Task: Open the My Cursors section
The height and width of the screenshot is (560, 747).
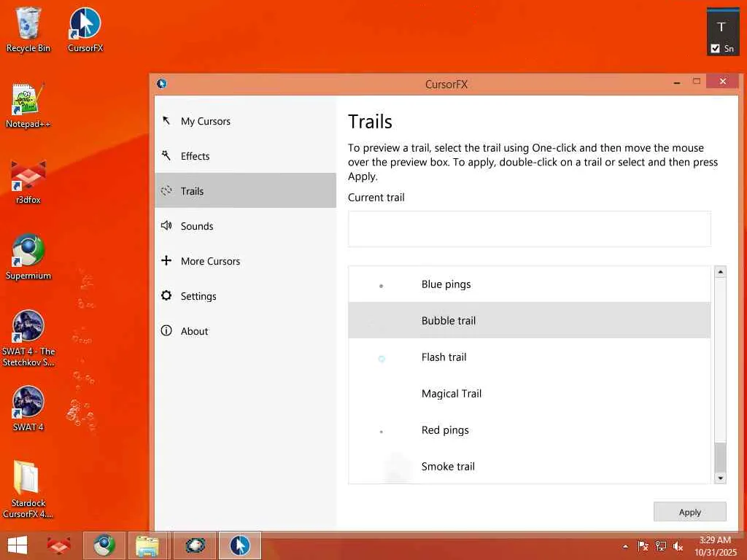Action: point(245,121)
